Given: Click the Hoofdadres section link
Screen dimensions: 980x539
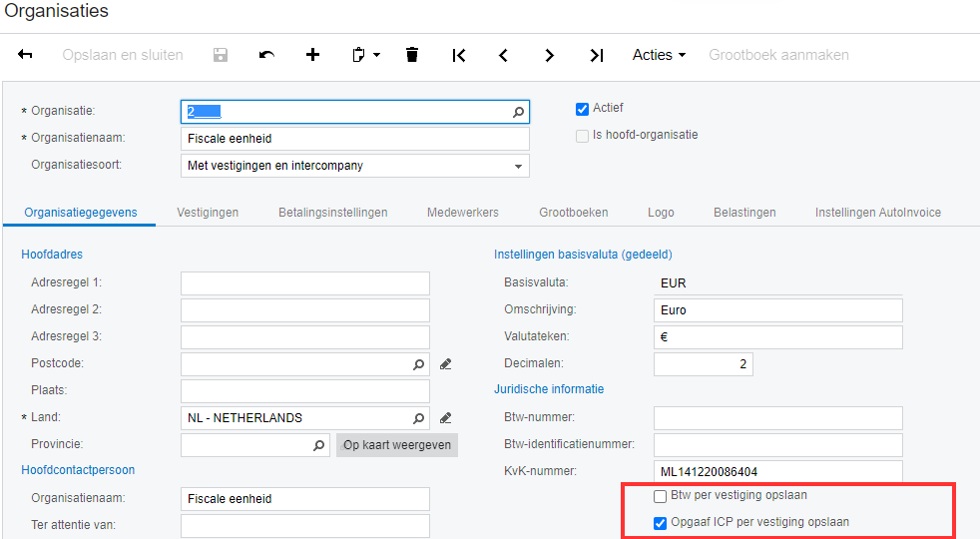Looking at the screenshot, I should tap(52, 255).
